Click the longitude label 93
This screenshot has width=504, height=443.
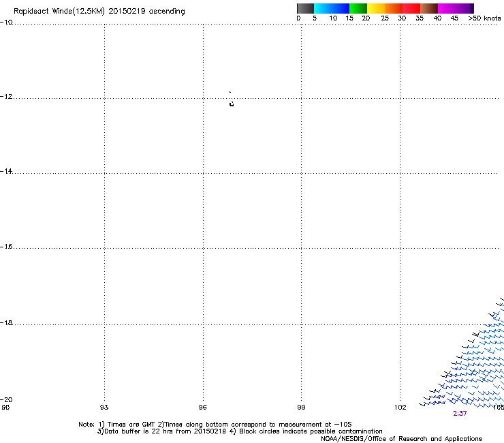pos(104,408)
